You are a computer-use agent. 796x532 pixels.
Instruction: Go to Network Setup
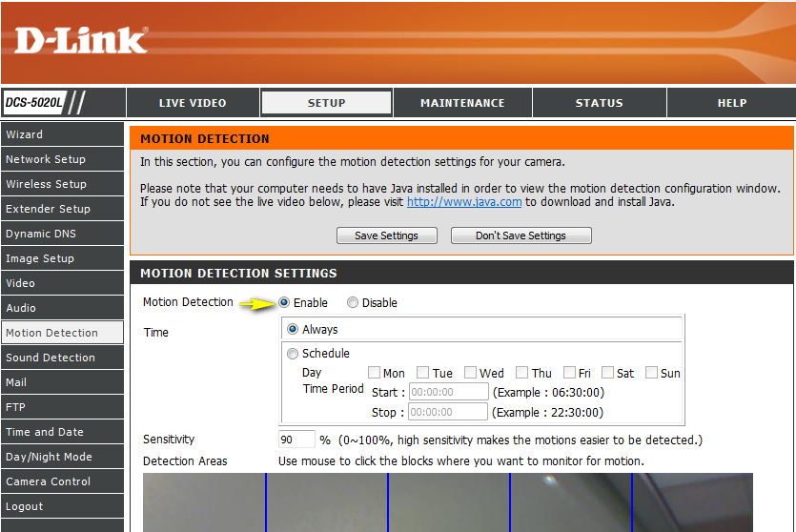pyautogui.click(x=63, y=159)
